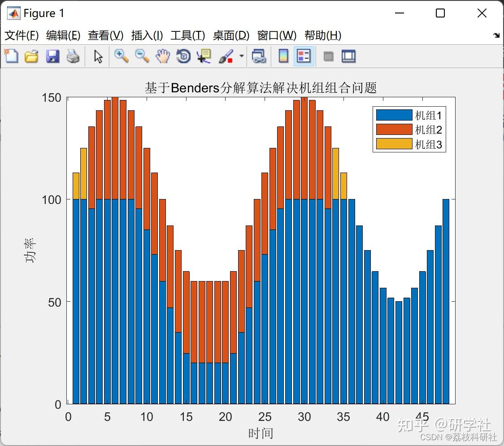Close the Figure 1 window
The width and height of the screenshot is (504, 446).
pyautogui.click(x=482, y=13)
